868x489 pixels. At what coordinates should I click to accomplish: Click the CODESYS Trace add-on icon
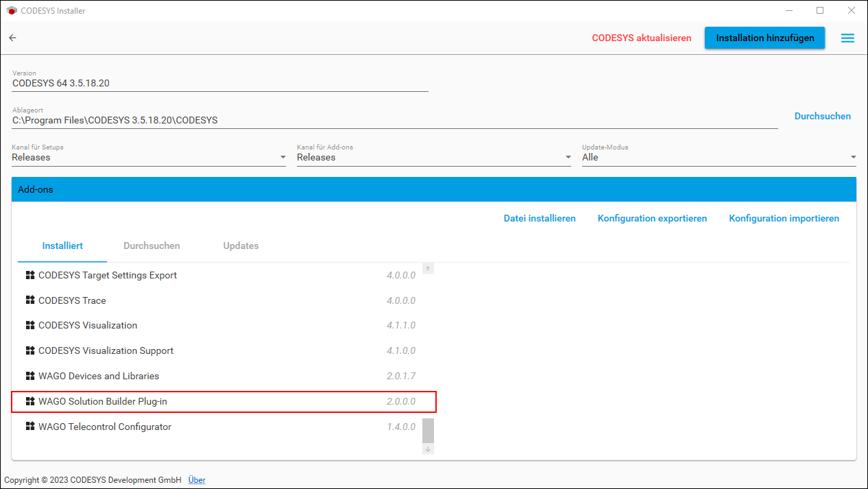point(30,300)
